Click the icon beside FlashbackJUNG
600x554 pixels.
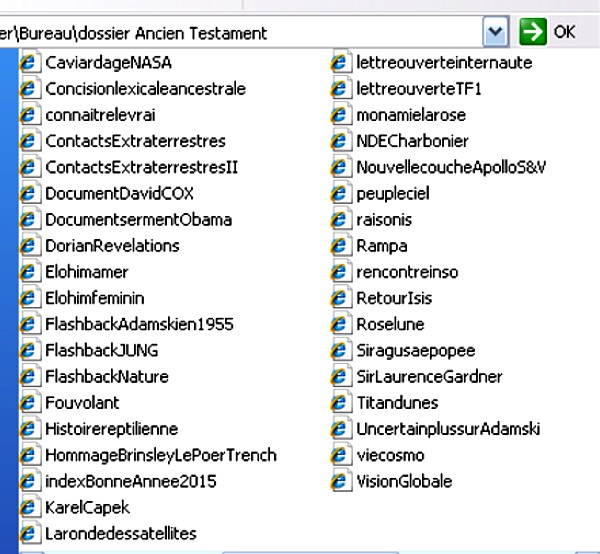[x=30, y=350]
